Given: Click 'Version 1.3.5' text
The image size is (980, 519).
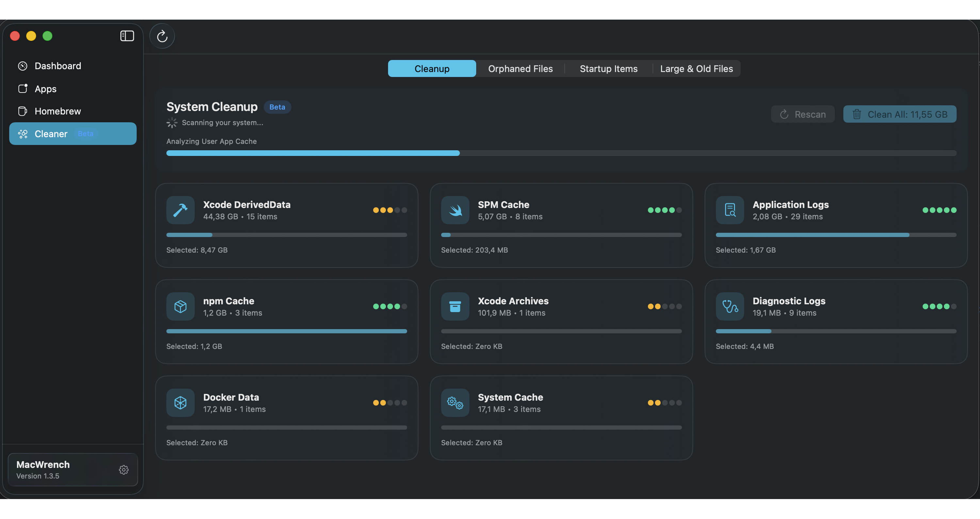Looking at the screenshot, I should pos(38,476).
